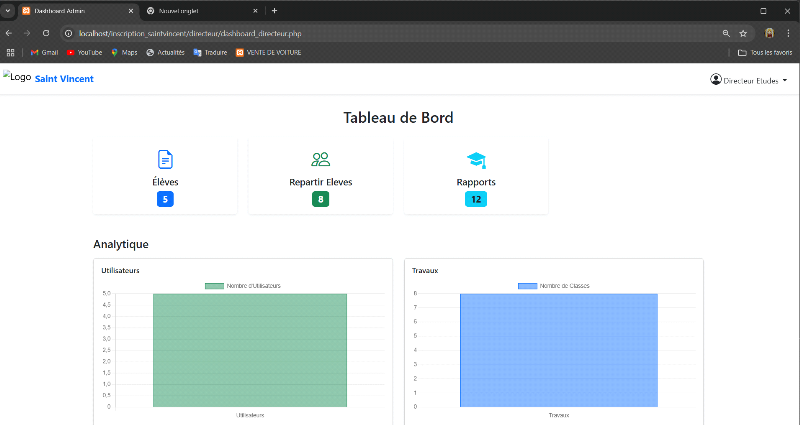The width and height of the screenshot is (800, 425).
Task: Click the Repartir Eleves card label
Action: [320, 182]
